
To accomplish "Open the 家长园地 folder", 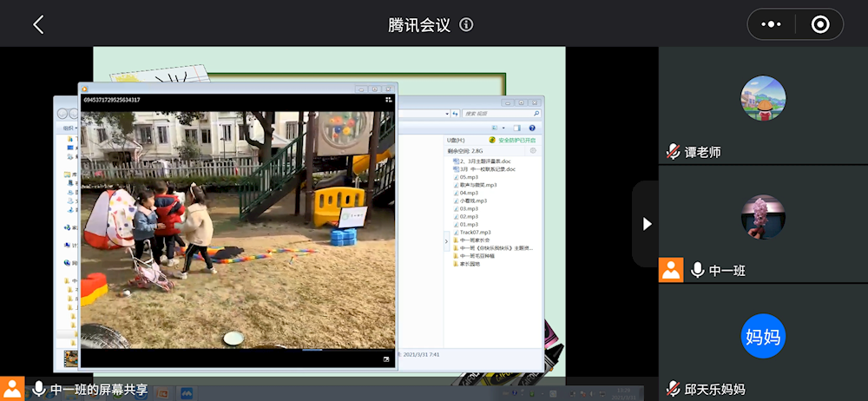I will pyautogui.click(x=466, y=264).
